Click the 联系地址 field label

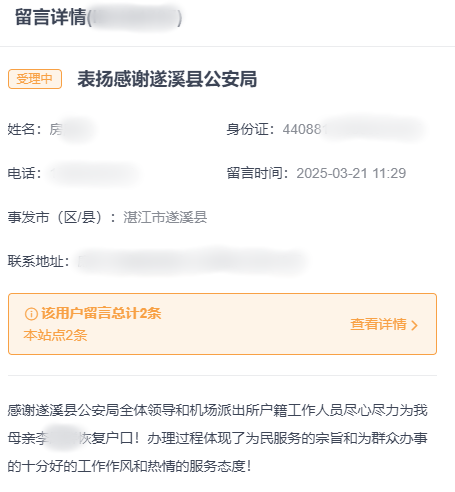39,261
